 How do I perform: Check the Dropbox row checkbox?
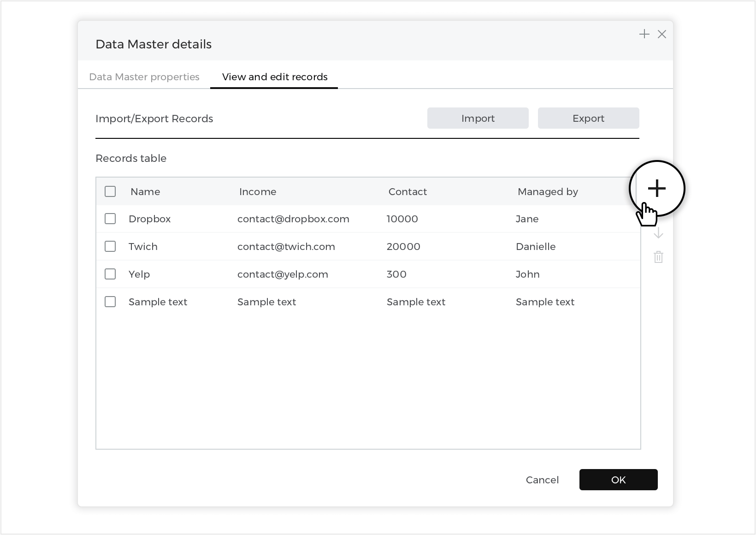pyautogui.click(x=110, y=219)
